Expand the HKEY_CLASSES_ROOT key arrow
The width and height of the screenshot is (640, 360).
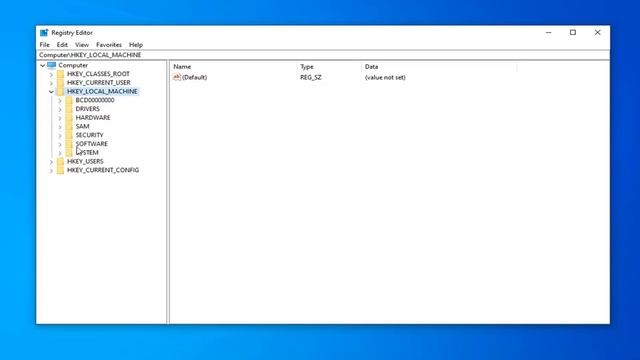(x=51, y=74)
